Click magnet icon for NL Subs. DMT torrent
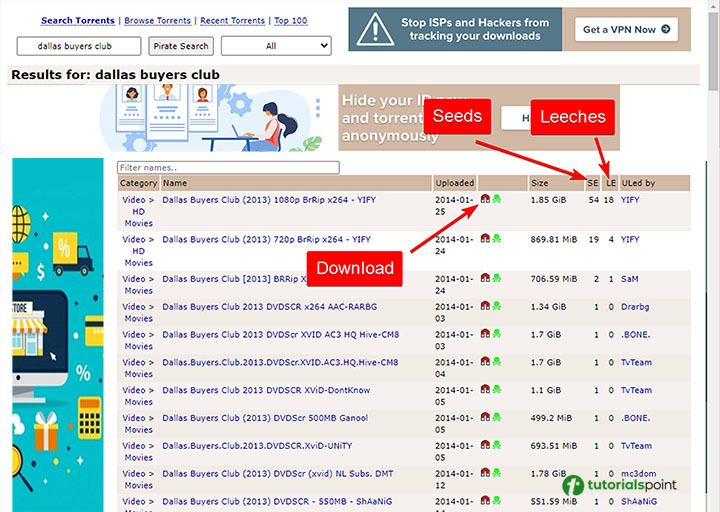Screen dimensions: 720x512 tap(485, 473)
